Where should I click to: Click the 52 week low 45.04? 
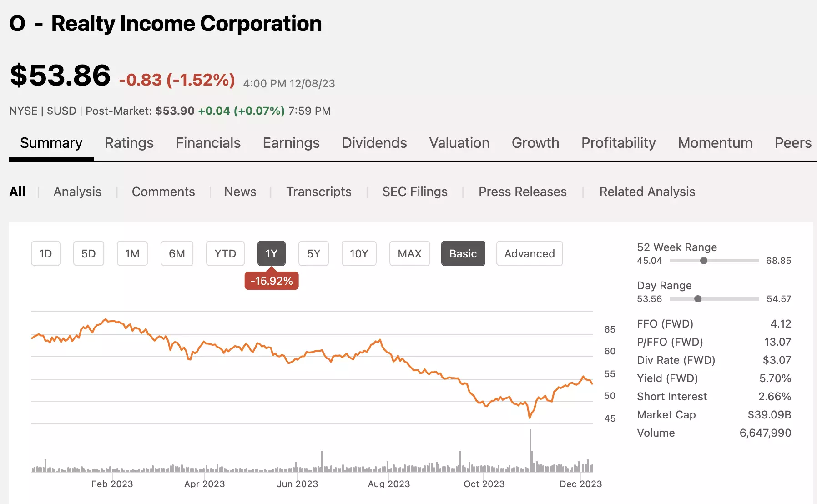tap(650, 261)
